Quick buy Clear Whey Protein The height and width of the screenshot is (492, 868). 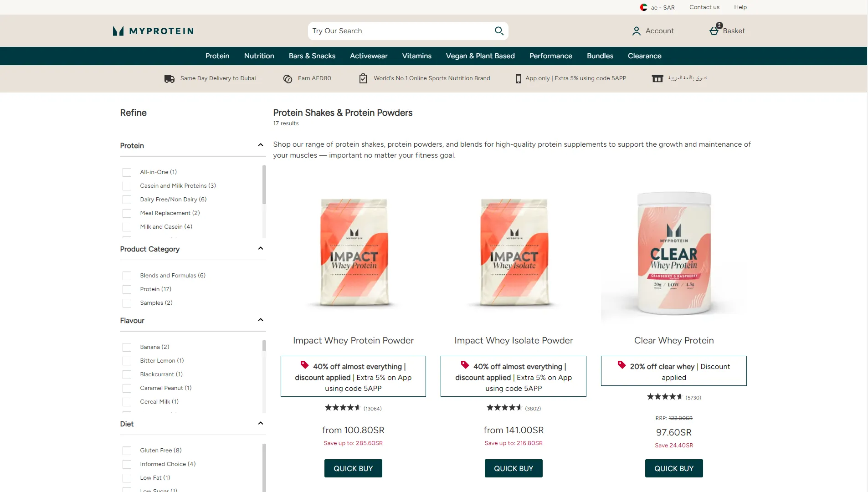tap(674, 468)
